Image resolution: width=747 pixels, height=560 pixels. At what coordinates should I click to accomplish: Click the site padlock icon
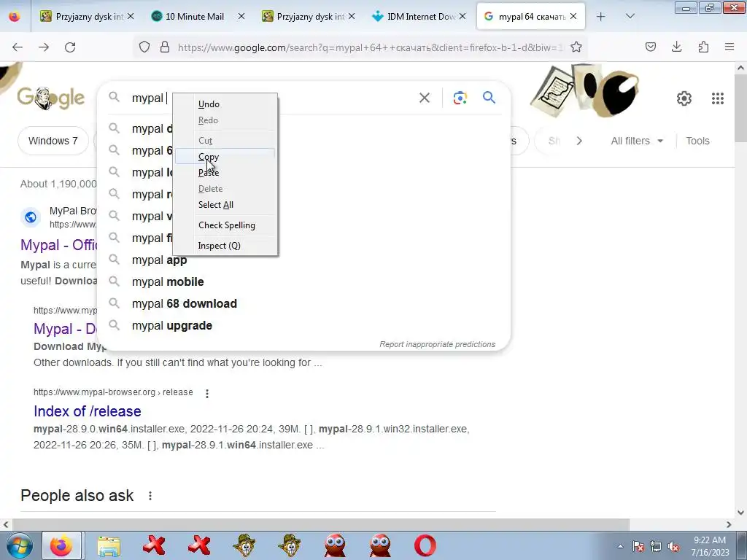165,47
